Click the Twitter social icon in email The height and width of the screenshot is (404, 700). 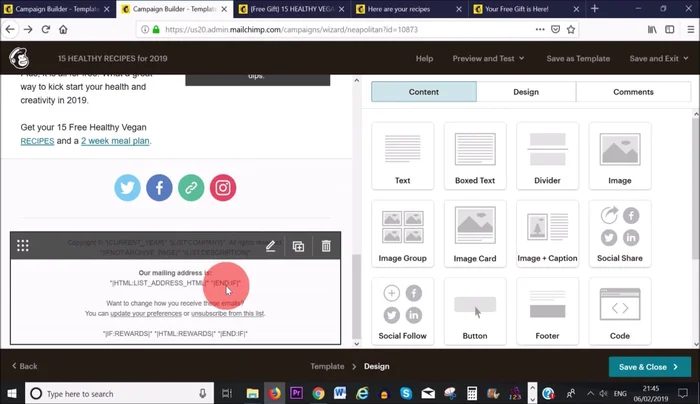pos(127,187)
